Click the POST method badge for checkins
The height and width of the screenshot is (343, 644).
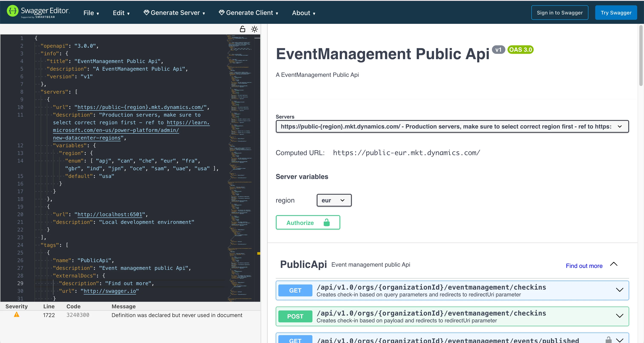[x=295, y=316]
